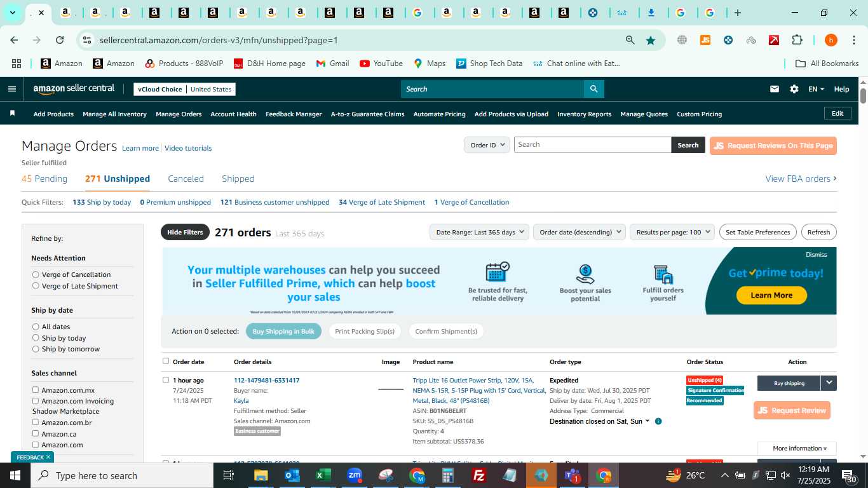Switch to the Canceled orders tab
The image size is (868, 488).
point(186,179)
